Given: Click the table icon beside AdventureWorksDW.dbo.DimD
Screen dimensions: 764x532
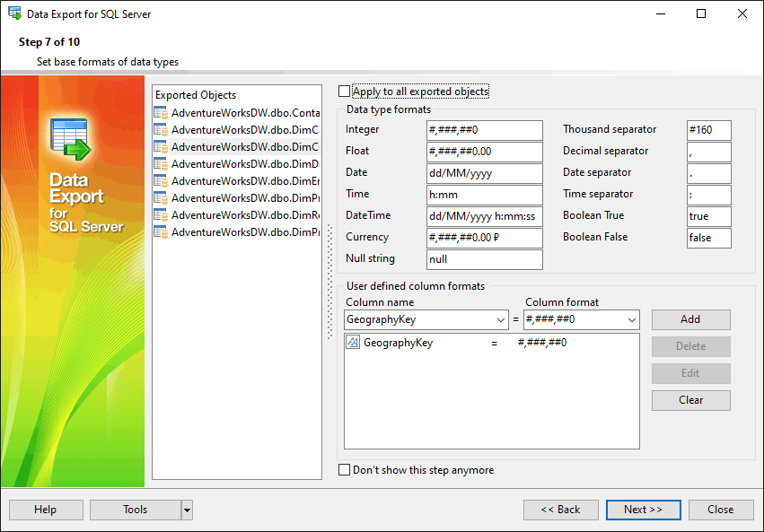Looking at the screenshot, I should tap(161, 164).
